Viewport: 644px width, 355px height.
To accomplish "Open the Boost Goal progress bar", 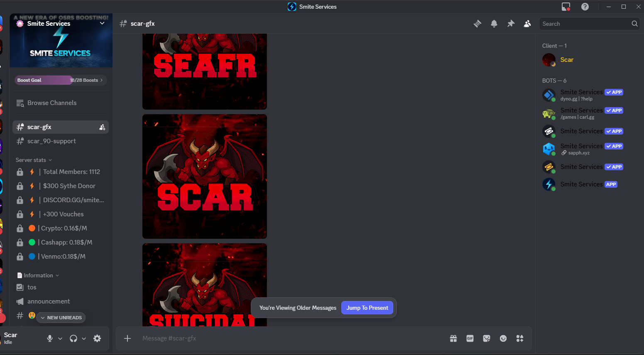I will coord(61,80).
